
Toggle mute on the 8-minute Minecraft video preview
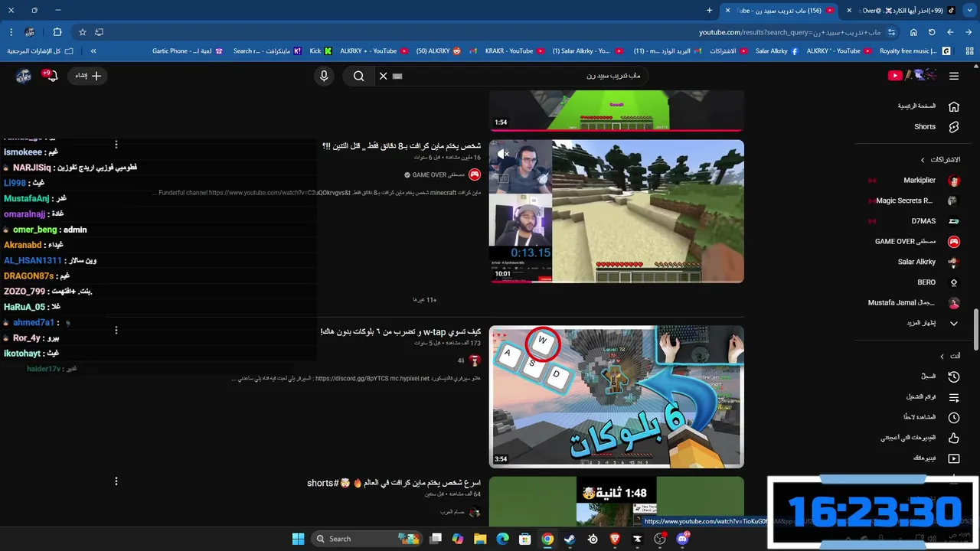[503, 154]
